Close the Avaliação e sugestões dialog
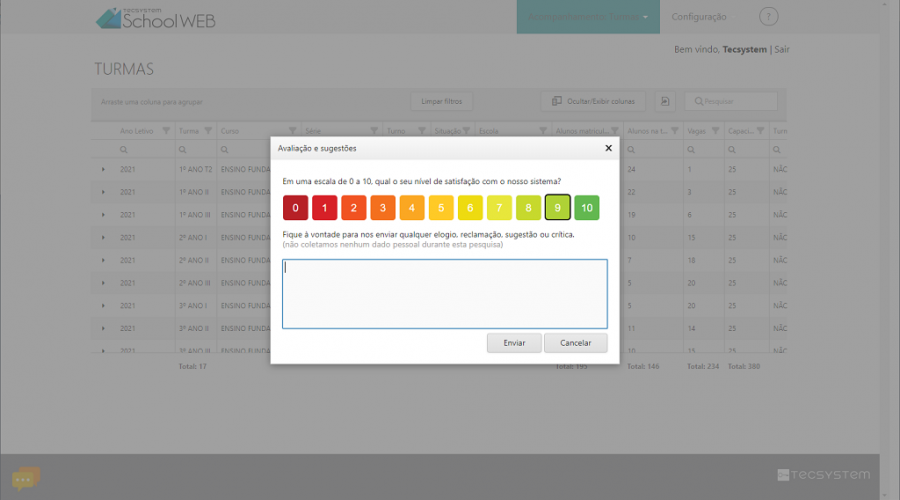The width and height of the screenshot is (900, 500). pos(608,148)
